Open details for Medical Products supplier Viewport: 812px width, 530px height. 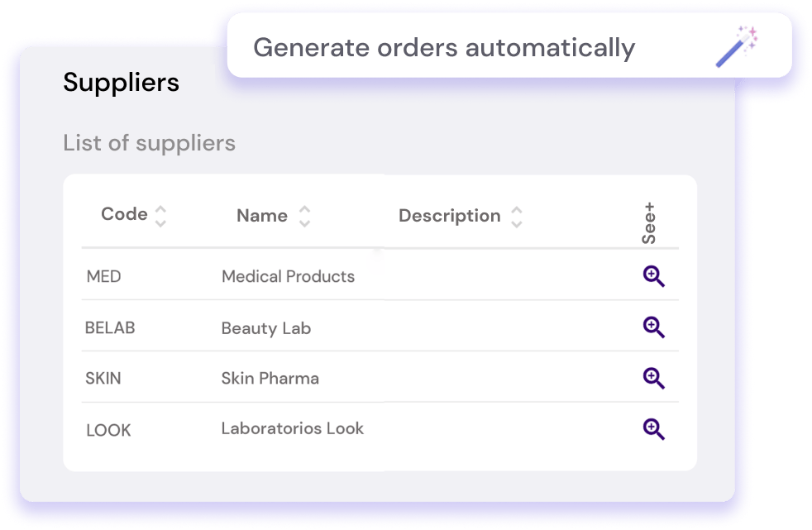[x=653, y=277]
